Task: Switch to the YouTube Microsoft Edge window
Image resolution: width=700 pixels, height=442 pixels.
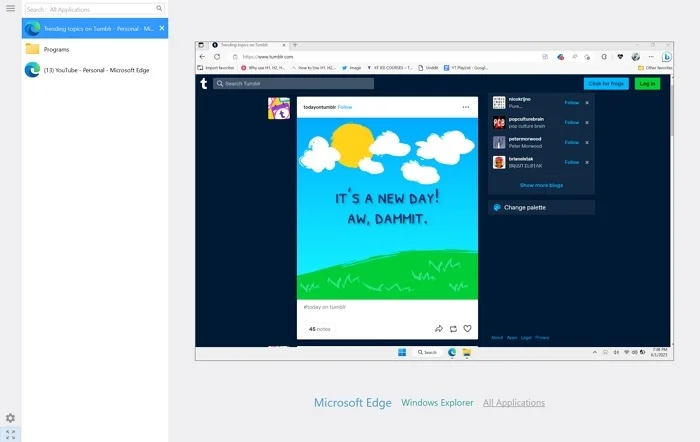Action: coord(98,69)
